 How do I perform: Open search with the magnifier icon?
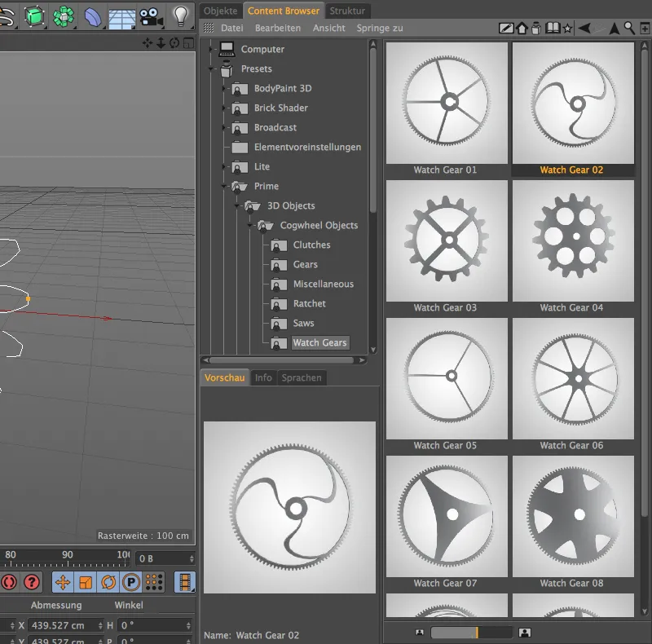pos(629,28)
